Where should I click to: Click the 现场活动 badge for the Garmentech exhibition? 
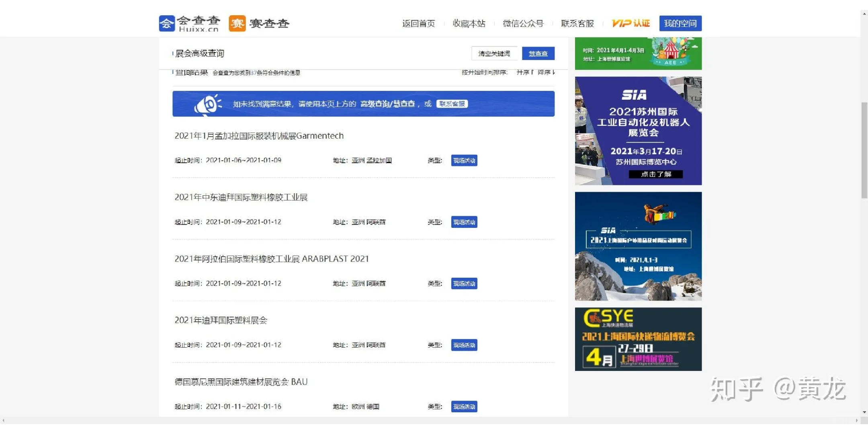click(x=464, y=160)
